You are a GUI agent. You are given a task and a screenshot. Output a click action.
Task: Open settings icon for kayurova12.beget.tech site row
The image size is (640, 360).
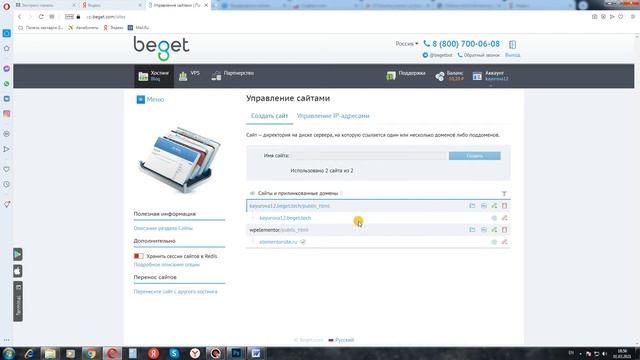(x=484, y=206)
